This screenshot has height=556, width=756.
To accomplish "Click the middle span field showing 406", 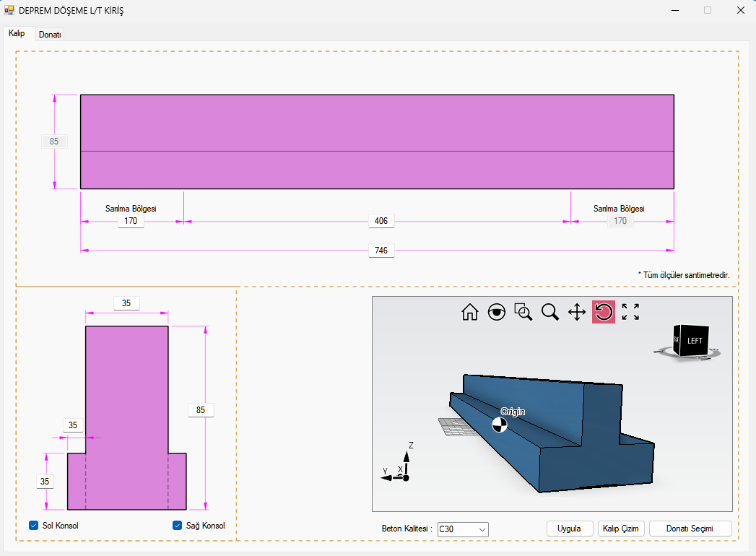I will coord(381,221).
